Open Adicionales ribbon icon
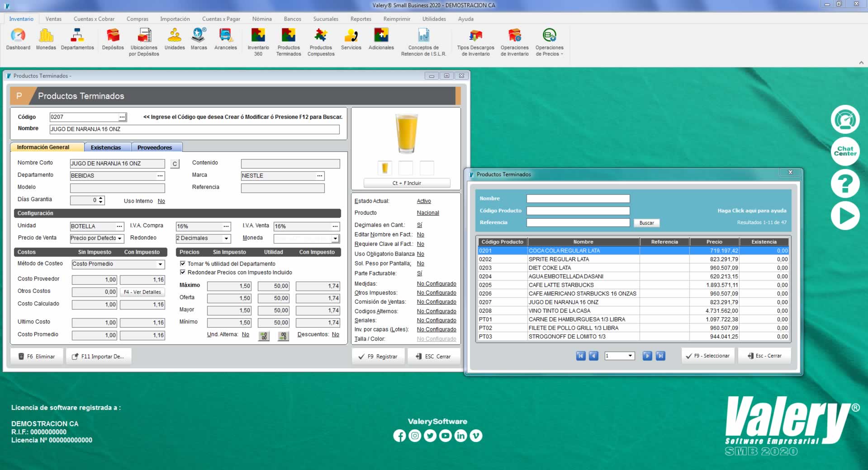Viewport: 868px width, 470px height. tap(381, 39)
